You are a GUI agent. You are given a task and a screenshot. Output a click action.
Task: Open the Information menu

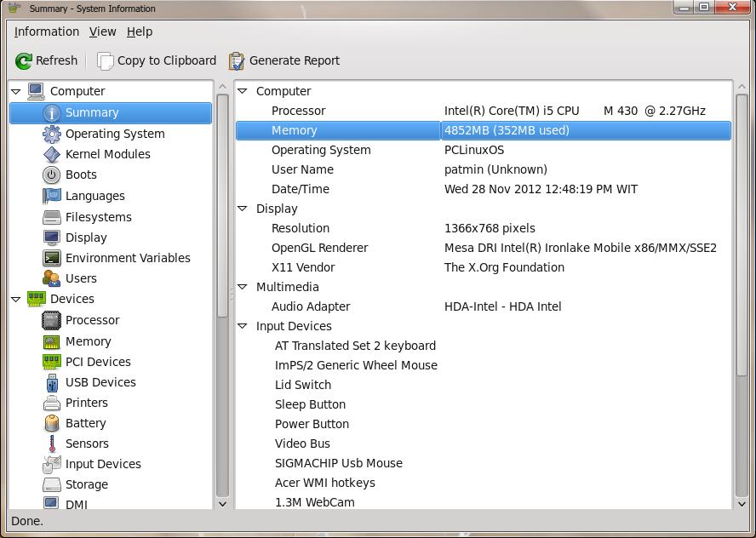(46, 31)
